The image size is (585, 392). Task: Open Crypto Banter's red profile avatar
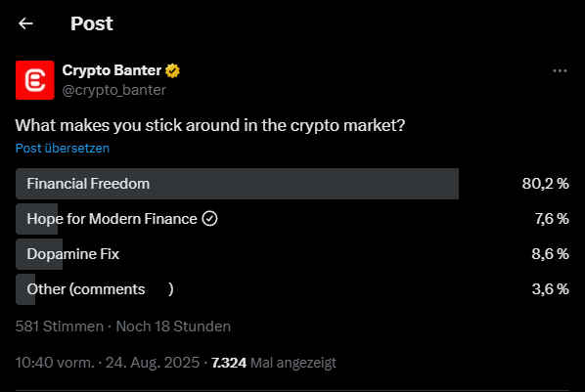point(34,80)
